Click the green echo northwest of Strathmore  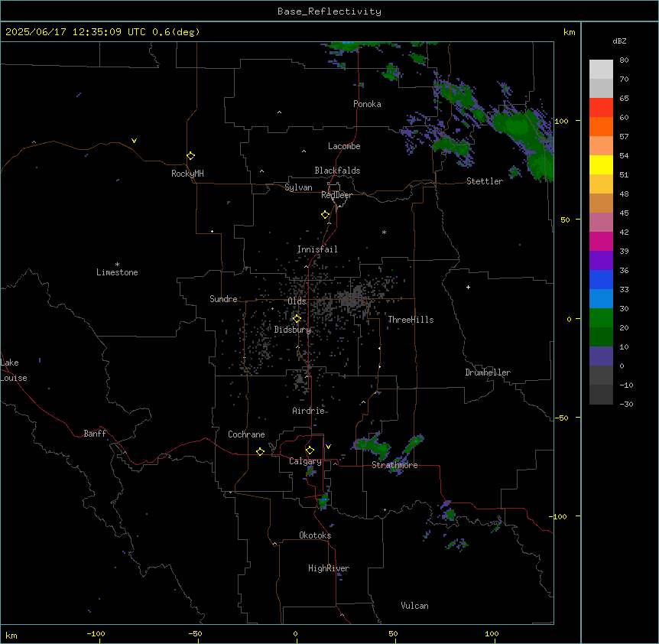coord(372,446)
